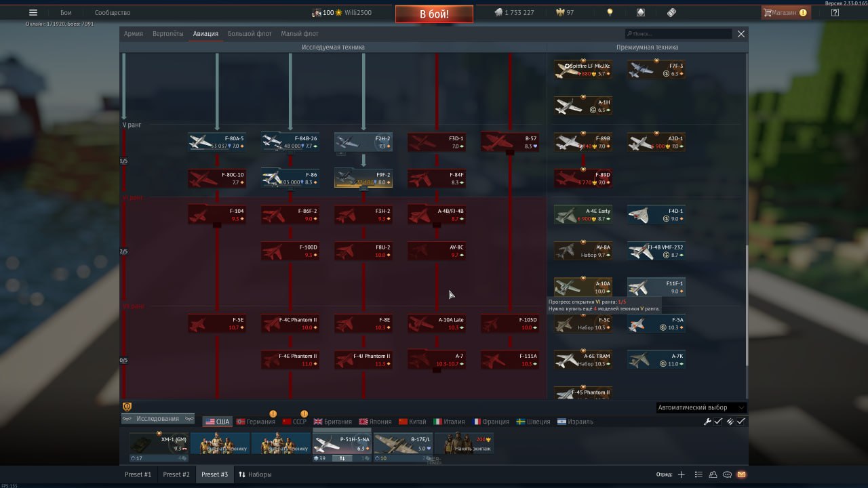The width and height of the screenshot is (868, 488).
Task: Open the Сообщество menu
Action: pyautogui.click(x=113, y=12)
